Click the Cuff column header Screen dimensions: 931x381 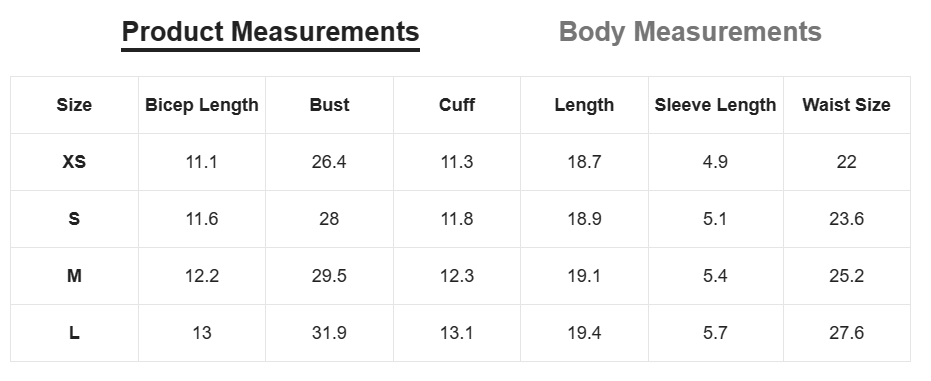[x=457, y=105]
